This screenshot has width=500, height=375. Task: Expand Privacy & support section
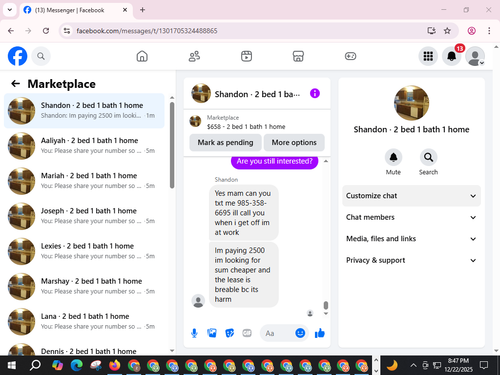click(411, 260)
